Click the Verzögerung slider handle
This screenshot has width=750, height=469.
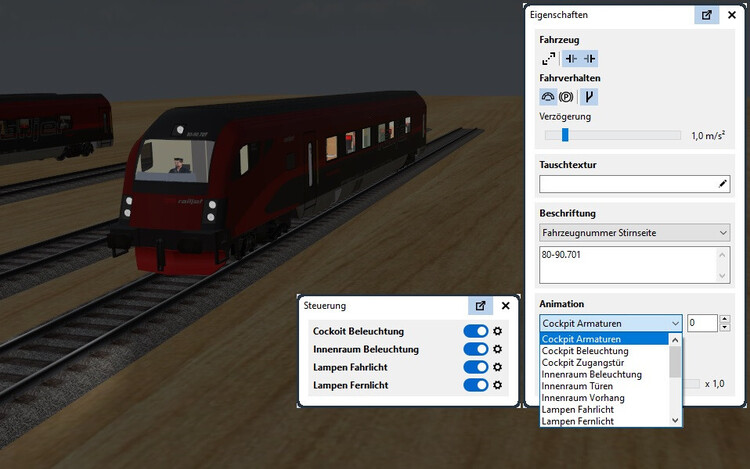click(x=565, y=135)
